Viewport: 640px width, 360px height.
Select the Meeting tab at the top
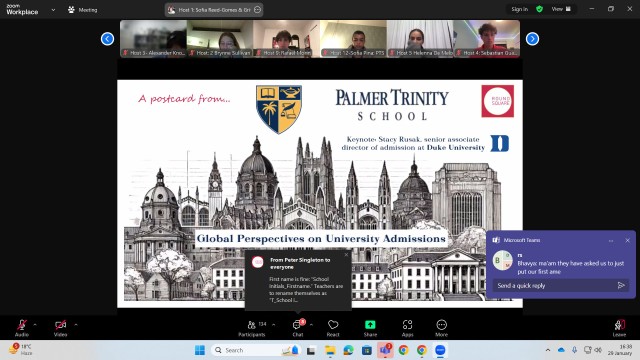coord(83,10)
